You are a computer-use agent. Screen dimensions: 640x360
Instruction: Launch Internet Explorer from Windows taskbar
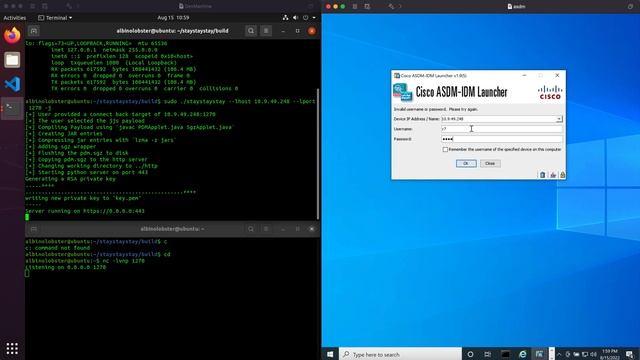(x=522, y=354)
